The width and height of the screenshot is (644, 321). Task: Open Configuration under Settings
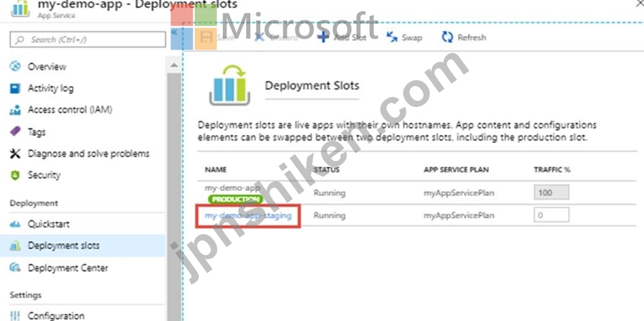pos(56,315)
